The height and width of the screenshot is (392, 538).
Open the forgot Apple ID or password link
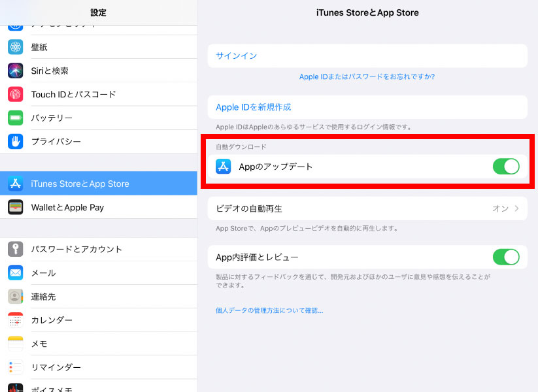[x=367, y=76]
